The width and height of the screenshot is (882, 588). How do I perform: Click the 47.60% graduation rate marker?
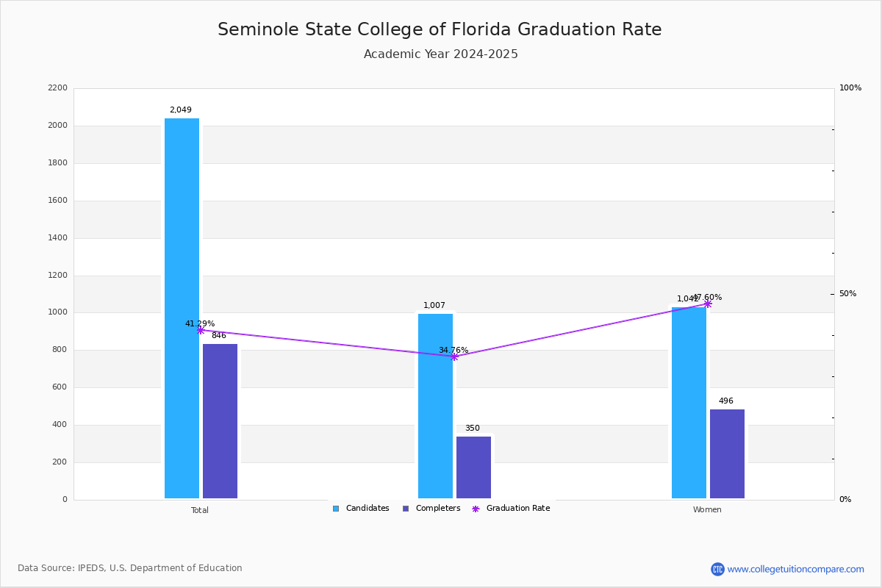coord(707,304)
